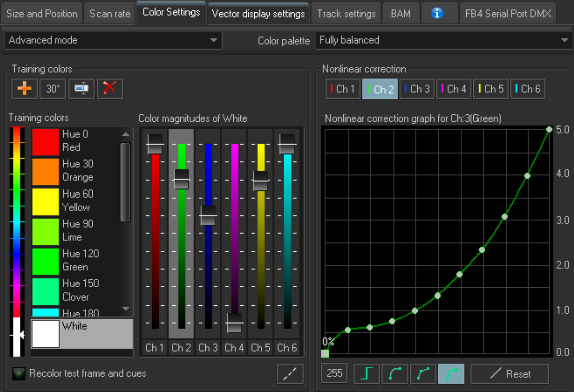
Task: Click the 30° hue step button
Action: [x=53, y=89]
